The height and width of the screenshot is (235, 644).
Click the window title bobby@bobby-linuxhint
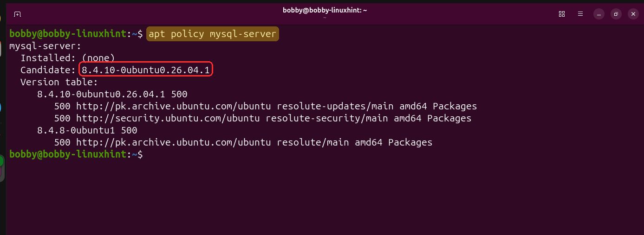point(325,10)
